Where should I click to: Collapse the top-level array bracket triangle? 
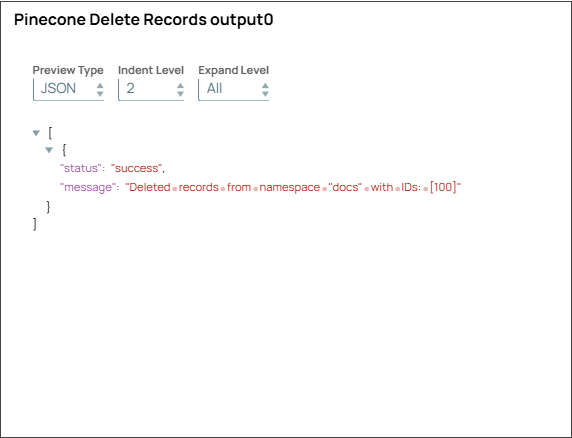pyautogui.click(x=36, y=133)
